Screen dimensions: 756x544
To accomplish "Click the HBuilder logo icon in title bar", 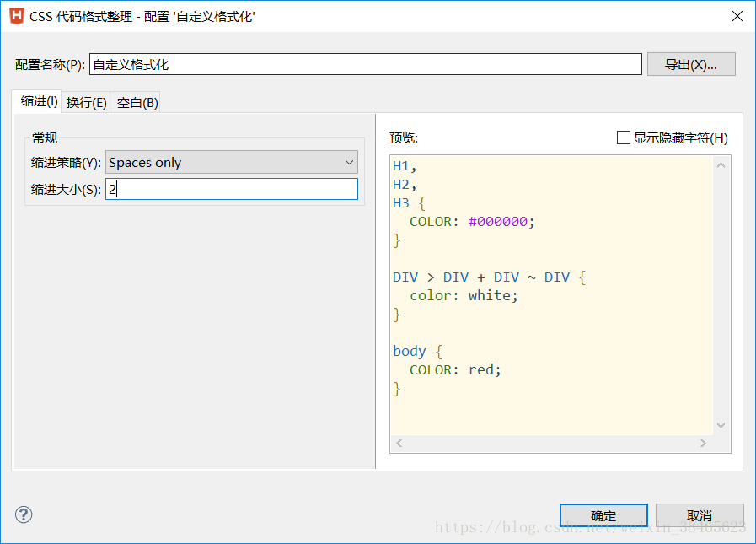I will (x=16, y=16).
